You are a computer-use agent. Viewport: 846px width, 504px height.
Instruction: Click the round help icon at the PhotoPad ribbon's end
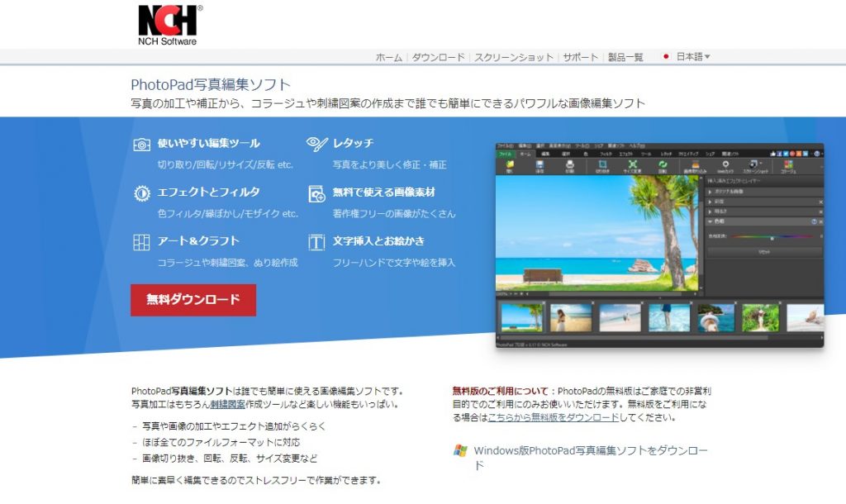click(x=817, y=154)
